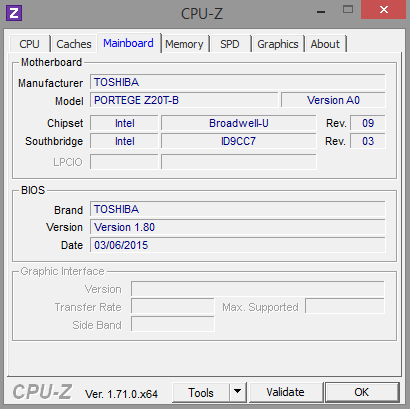Click the Manufacturer TOSHIBA field
The height and width of the screenshot is (409, 410).
tap(238, 82)
